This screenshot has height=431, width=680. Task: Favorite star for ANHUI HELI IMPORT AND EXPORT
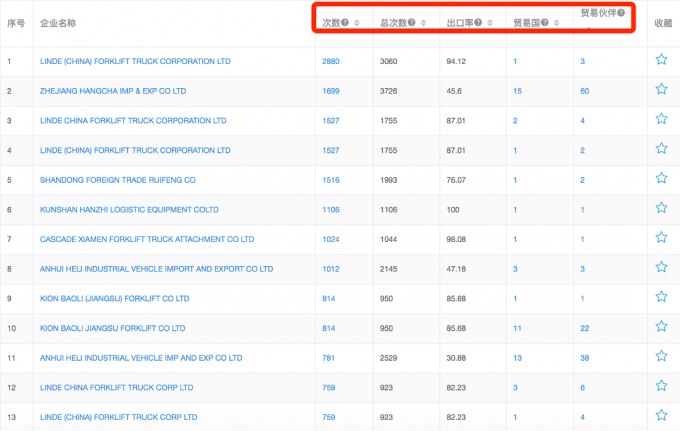click(661, 267)
